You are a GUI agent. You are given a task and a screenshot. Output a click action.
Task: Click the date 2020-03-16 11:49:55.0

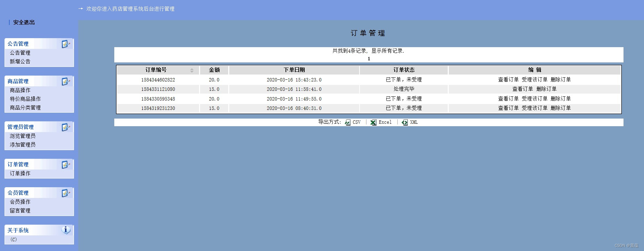[294, 99]
